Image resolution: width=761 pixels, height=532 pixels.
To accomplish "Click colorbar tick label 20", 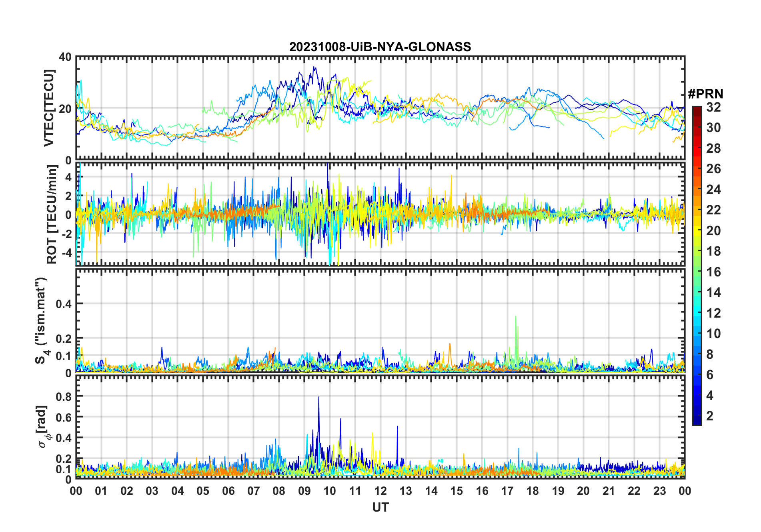I will [713, 231].
